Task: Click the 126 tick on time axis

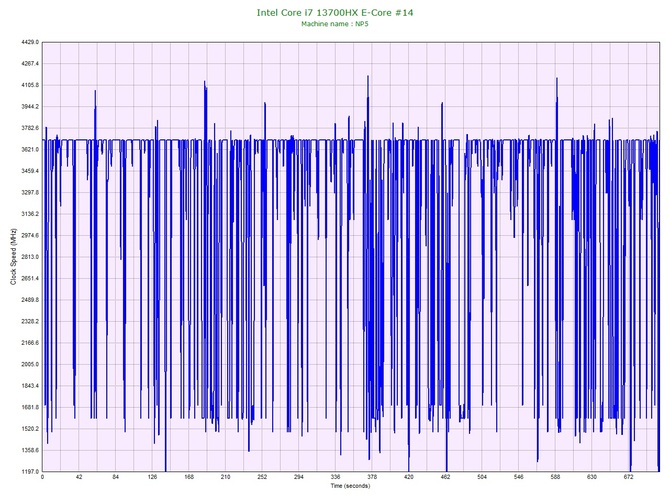Action: pos(152,477)
